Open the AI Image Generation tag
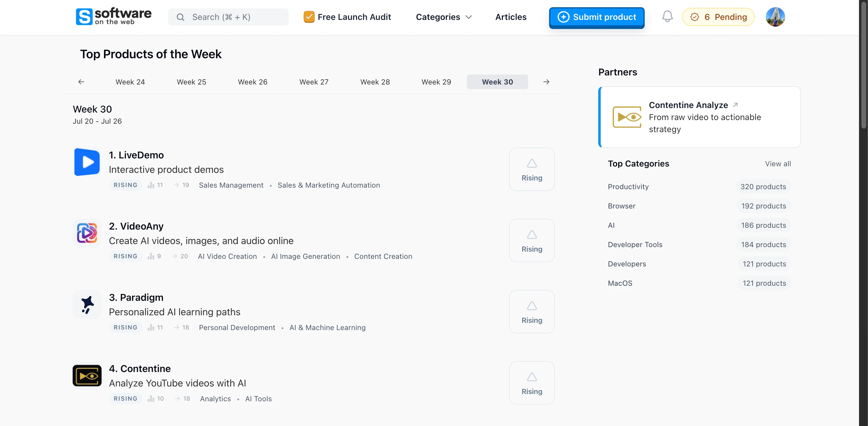Screen dimensions: 868x426 tap(305, 256)
